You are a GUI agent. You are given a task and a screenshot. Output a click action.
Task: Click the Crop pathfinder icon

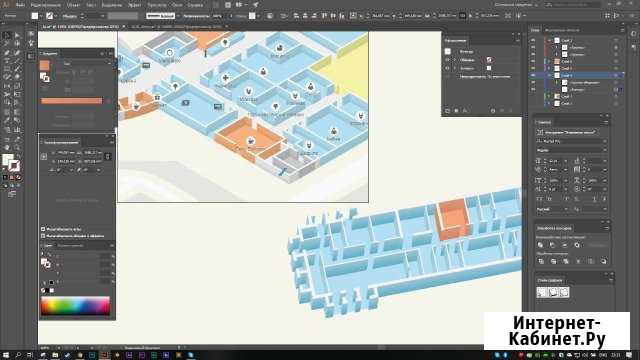(x=578, y=261)
